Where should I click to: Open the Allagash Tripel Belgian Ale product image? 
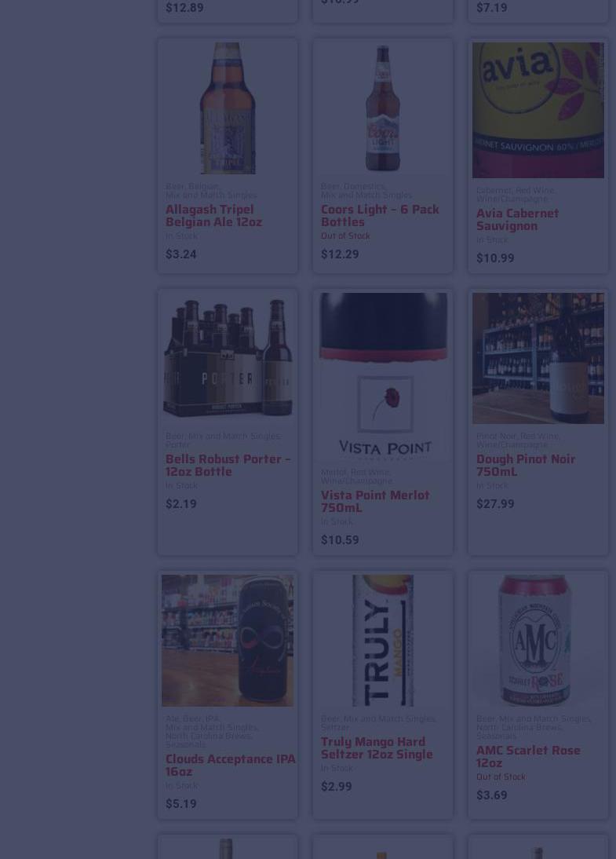click(x=228, y=108)
